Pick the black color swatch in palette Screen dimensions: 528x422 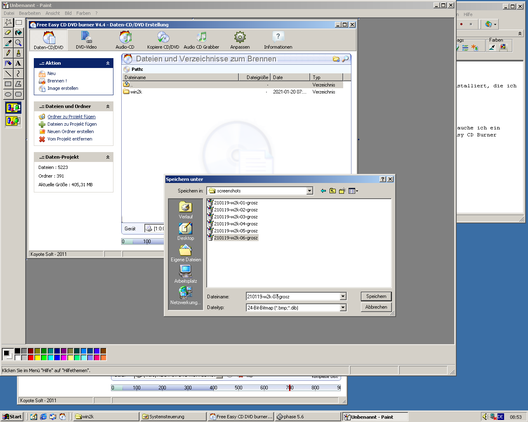tap(17, 351)
